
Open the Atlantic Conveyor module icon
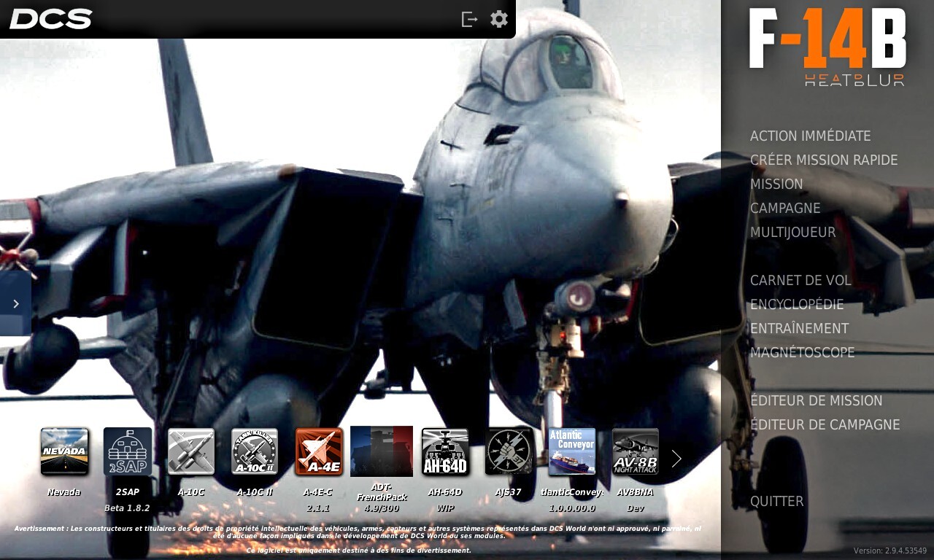tap(572, 451)
